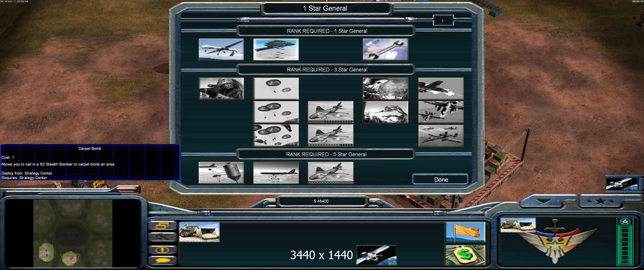Screen dimensions: 644x270
Task: Pick the upper jet power in the 3 Star middle column
Action: tap(331, 112)
